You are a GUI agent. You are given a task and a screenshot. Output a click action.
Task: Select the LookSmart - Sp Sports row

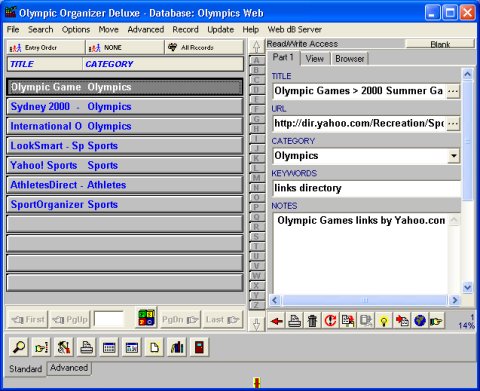click(x=125, y=146)
